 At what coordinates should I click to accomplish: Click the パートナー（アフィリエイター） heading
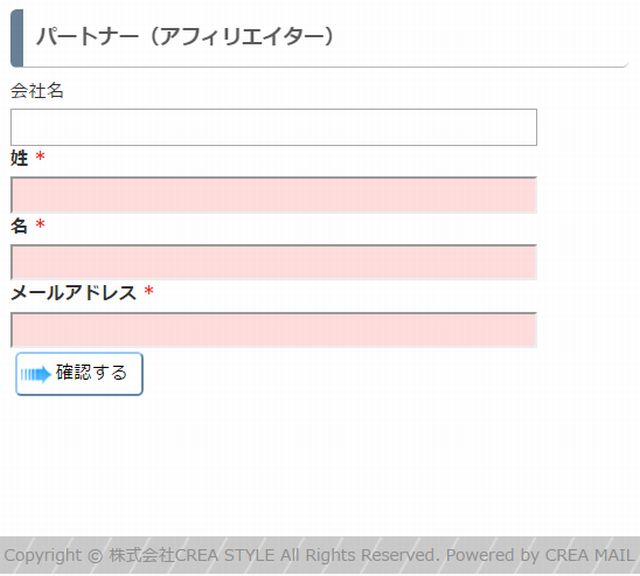186,36
